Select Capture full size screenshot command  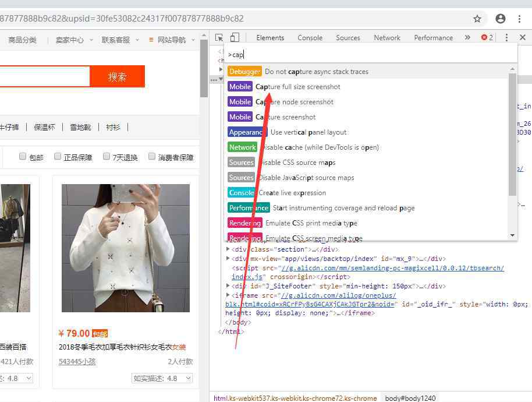(298, 87)
